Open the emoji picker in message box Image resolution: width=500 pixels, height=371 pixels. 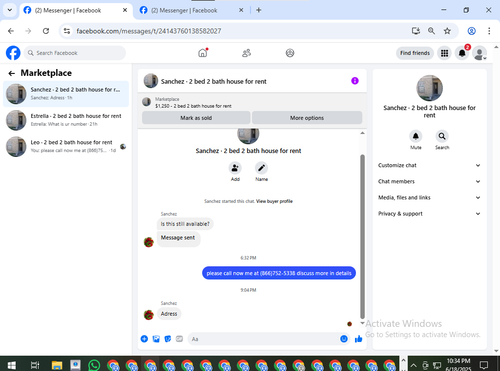click(344, 339)
